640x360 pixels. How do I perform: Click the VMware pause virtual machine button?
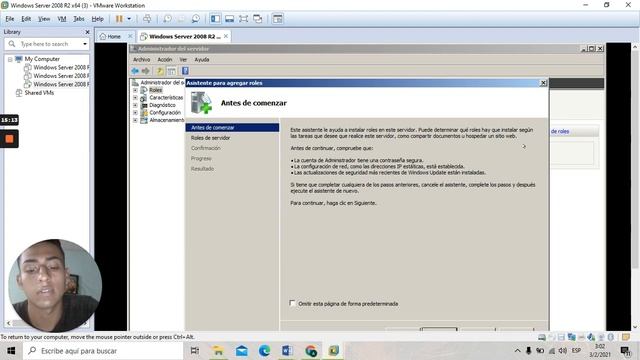point(119,19)
